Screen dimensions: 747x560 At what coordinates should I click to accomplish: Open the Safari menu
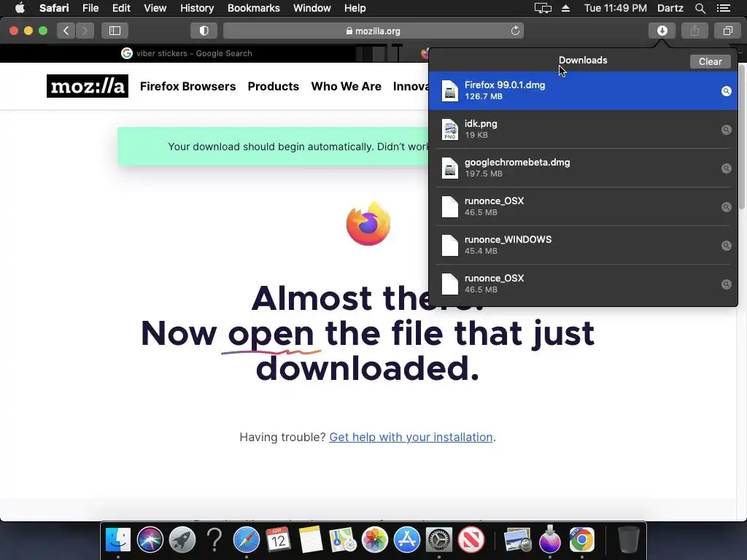[54, 8]
